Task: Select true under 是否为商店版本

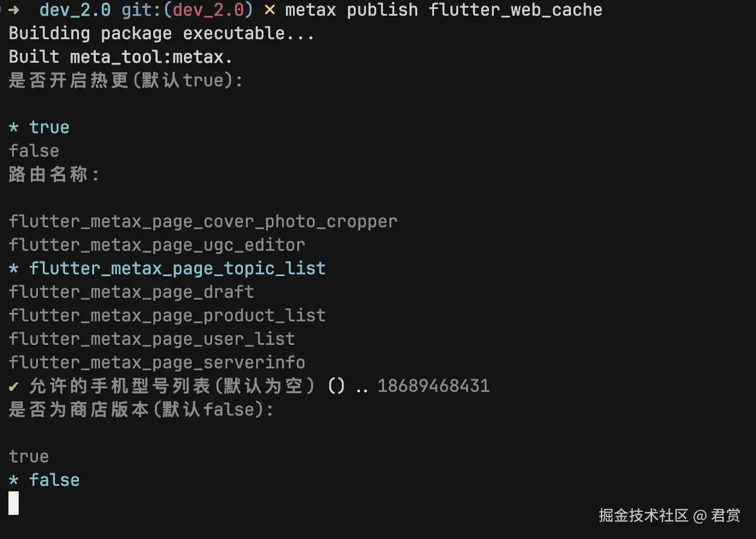Action: click(x=29, y=456)
